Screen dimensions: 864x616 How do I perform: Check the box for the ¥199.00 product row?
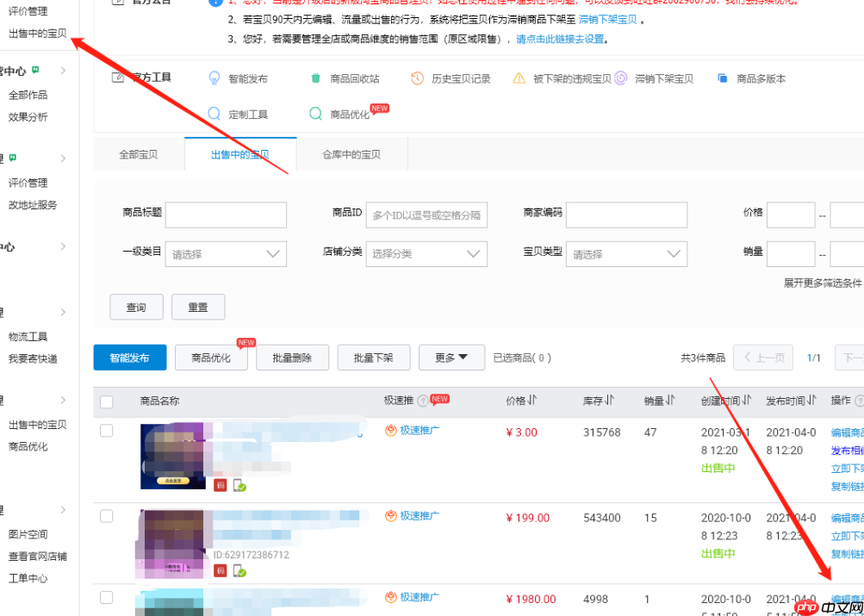coord(106,516)
